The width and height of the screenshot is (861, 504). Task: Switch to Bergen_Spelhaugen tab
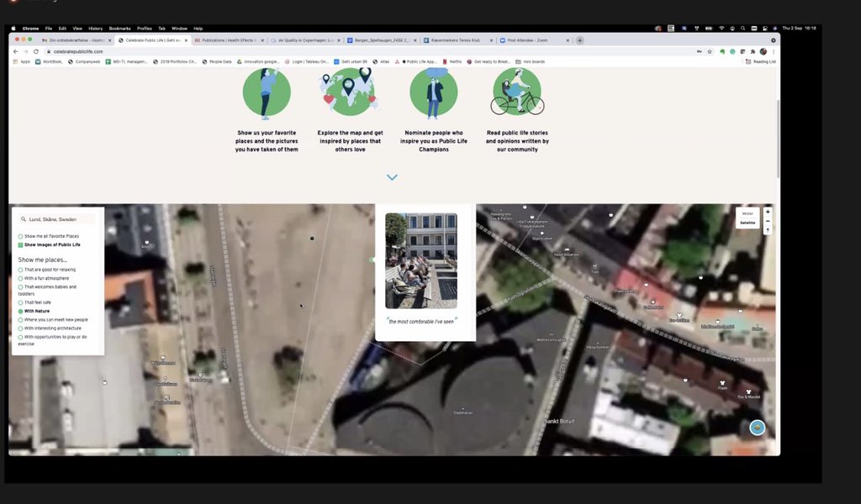point(382,40)
